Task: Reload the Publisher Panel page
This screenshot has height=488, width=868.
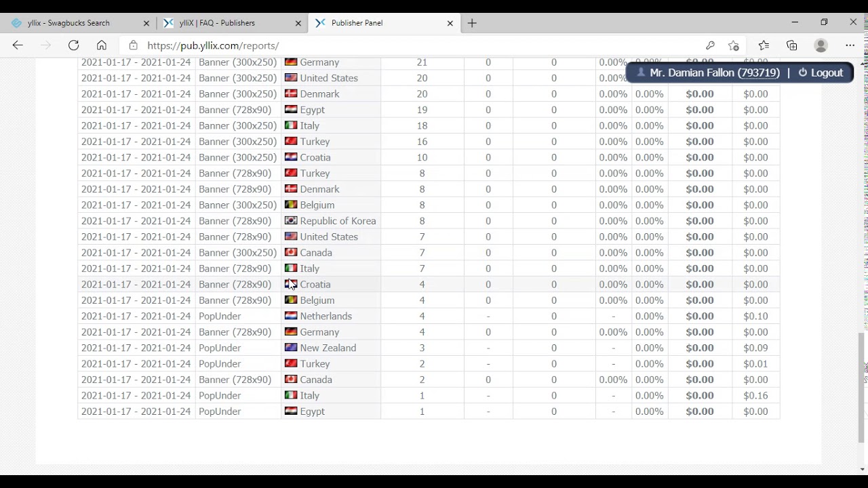Action: [73, 45]
